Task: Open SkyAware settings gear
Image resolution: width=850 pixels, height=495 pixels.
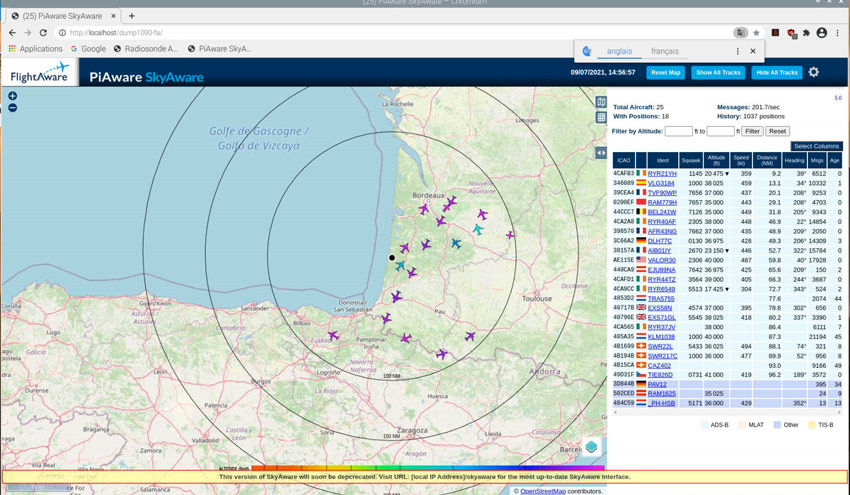Action: [x=814, y=72]
